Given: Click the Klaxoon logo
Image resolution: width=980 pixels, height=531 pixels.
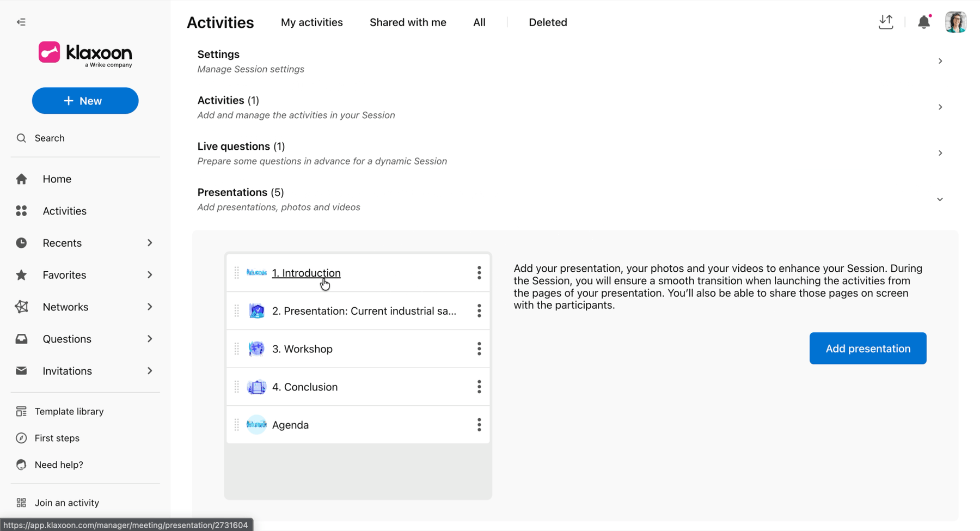Looking at the screenshot, I should [x=85, y=54].
